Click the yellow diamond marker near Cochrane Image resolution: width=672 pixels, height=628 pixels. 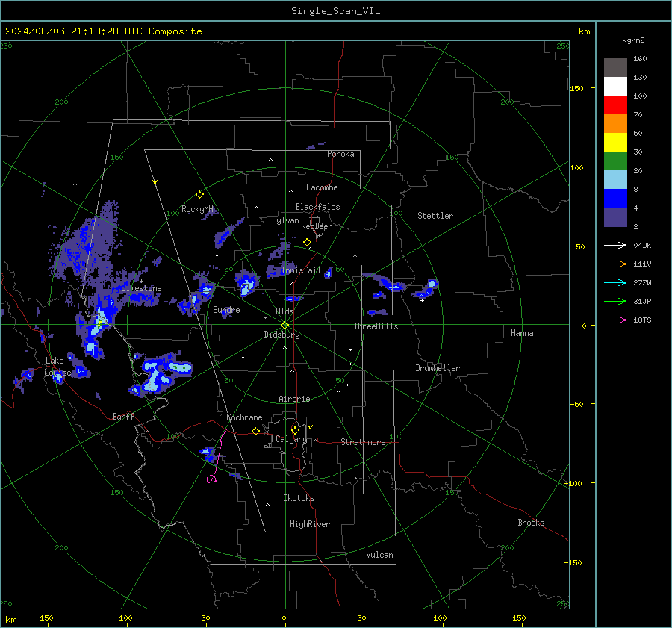tap(256, 432)
